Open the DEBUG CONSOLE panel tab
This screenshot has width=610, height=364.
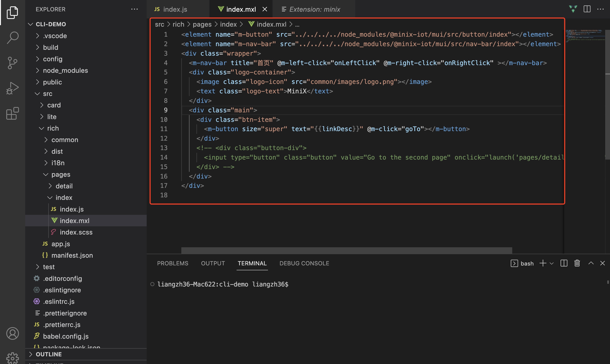click(x=304, y=263)
